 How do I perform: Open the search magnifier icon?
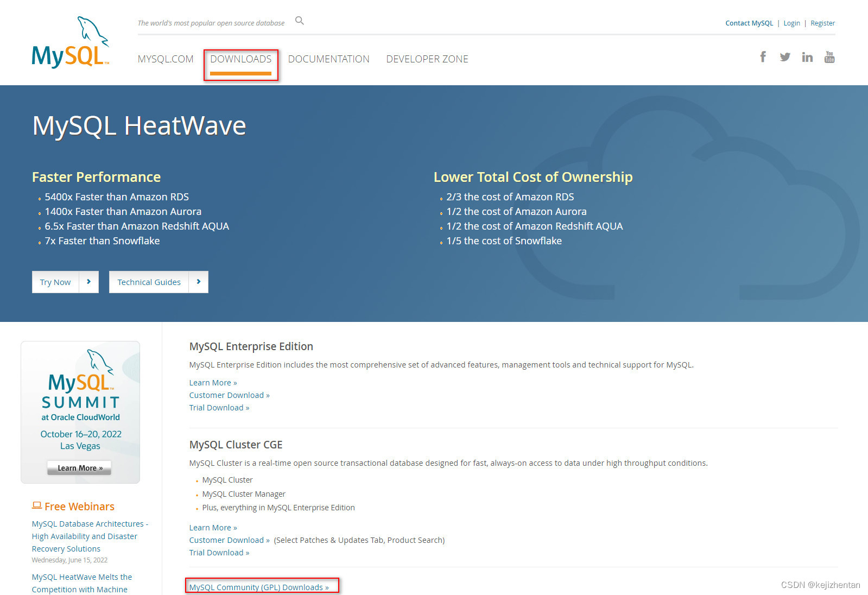299,21
